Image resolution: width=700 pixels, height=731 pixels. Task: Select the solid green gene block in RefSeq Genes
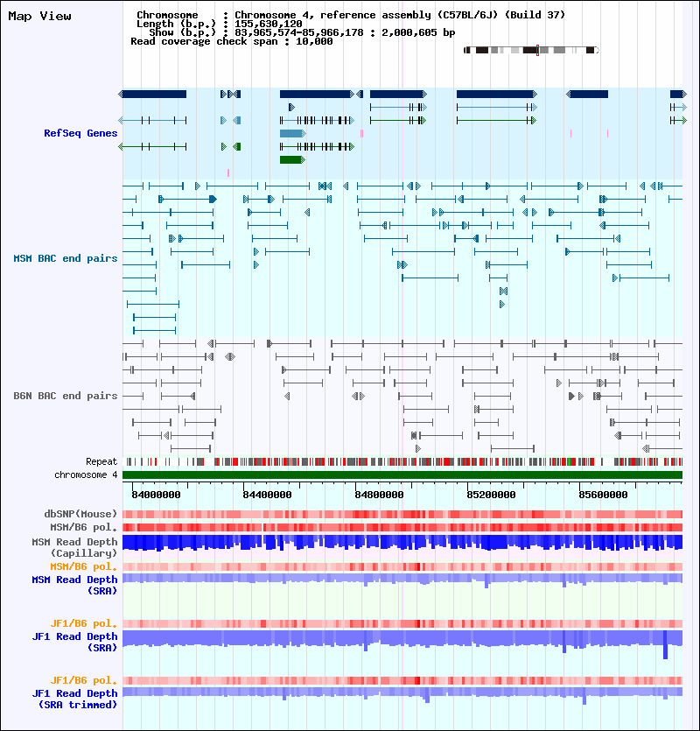point(292,160)
